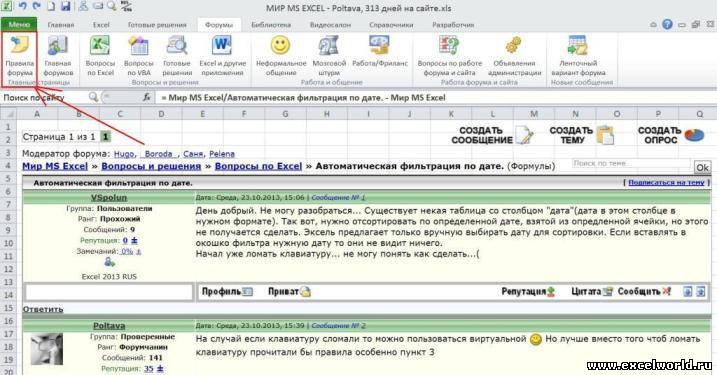This screenshot has width=717, height=375.
Task: Click the New document icon in quick access toolbar
Action: click(51, 6)
